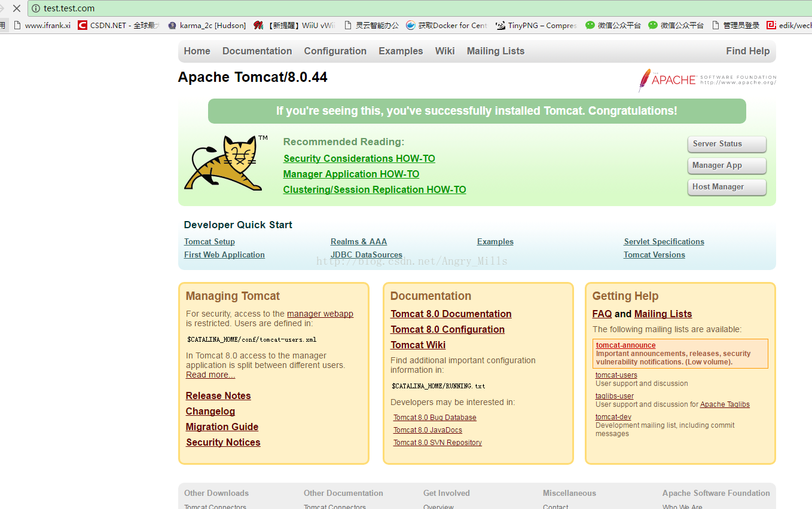
Task: Open Tomcat 8.0 Configuration link
Action: pos(447,330)
